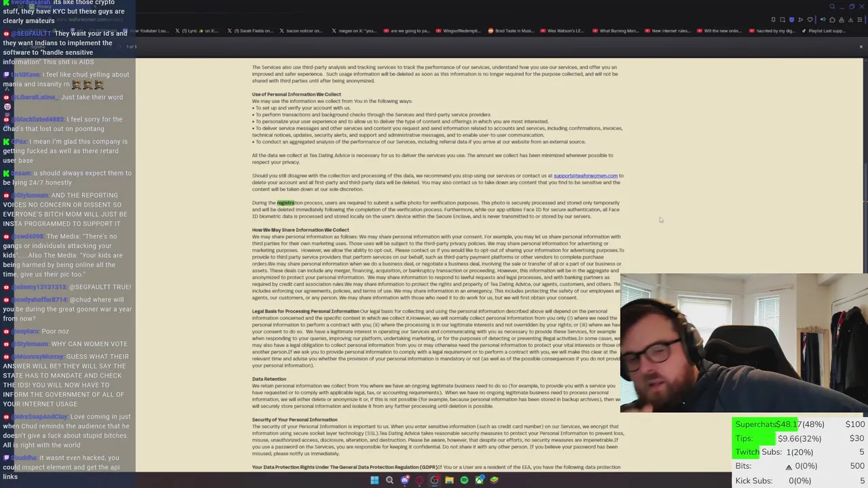Open the Opera browser taskbar icon
This screenshot has width=868, height=488.
[420, 480]
